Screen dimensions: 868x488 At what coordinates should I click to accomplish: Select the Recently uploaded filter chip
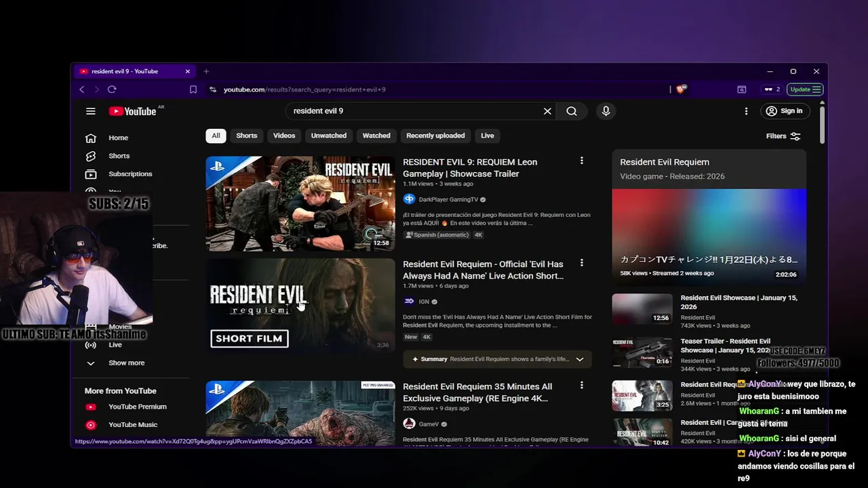[x=435, y=136]
